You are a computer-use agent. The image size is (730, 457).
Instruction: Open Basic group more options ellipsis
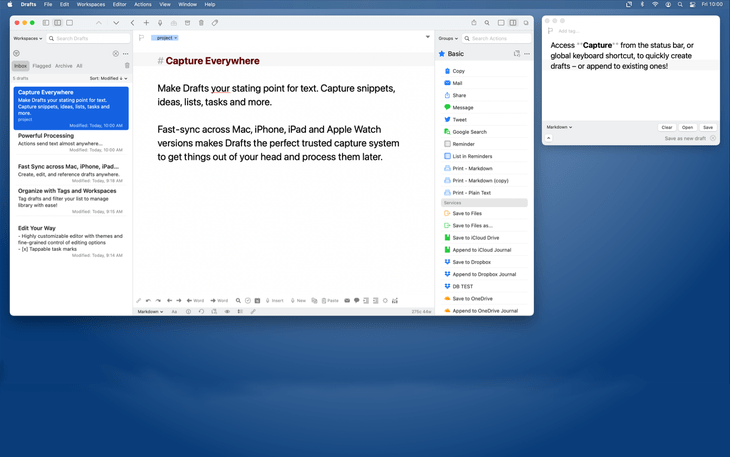[x=527, y=54]
